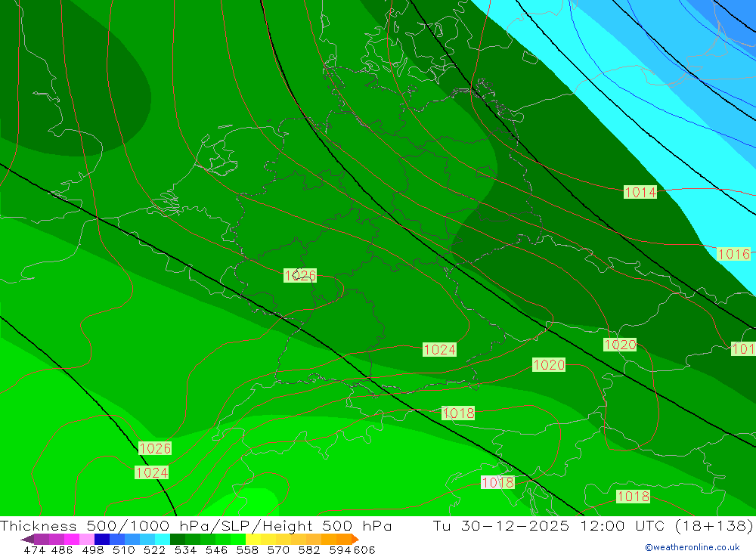Click the '(18+138)' forecast run text

tap(713, 525)
